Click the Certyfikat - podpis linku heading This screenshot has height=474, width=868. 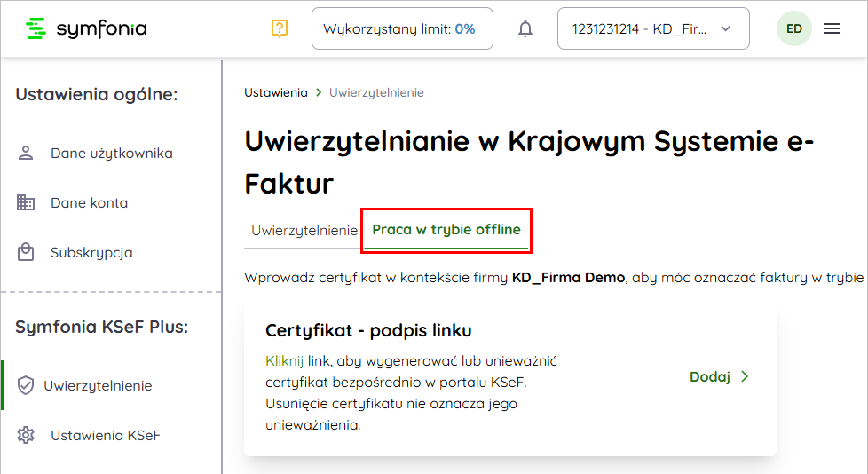[368, 330]
